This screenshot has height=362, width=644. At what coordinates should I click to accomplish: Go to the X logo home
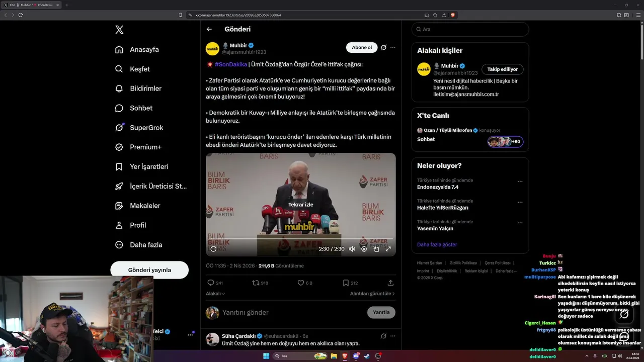pos(119,30)
